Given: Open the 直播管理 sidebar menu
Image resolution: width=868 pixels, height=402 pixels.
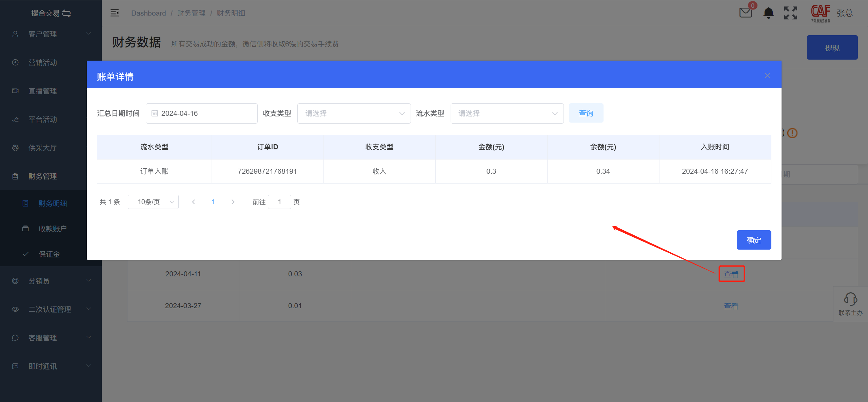Looking at the screenshot, I should (43, 91).
